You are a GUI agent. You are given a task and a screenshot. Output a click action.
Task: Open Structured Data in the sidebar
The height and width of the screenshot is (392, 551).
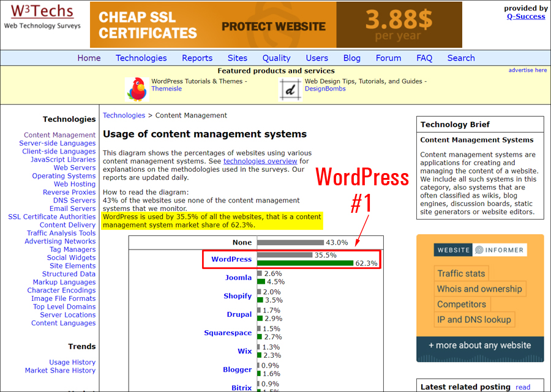point(69,274)
